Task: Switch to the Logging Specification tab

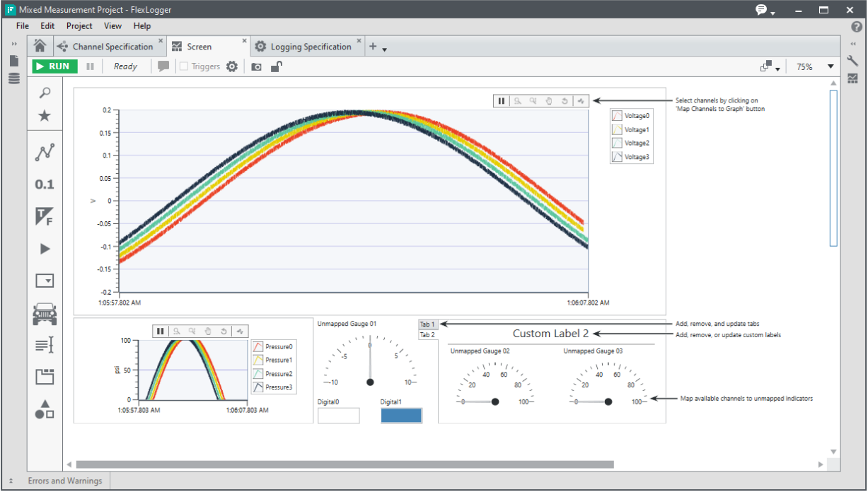Action: pos(310,47)
